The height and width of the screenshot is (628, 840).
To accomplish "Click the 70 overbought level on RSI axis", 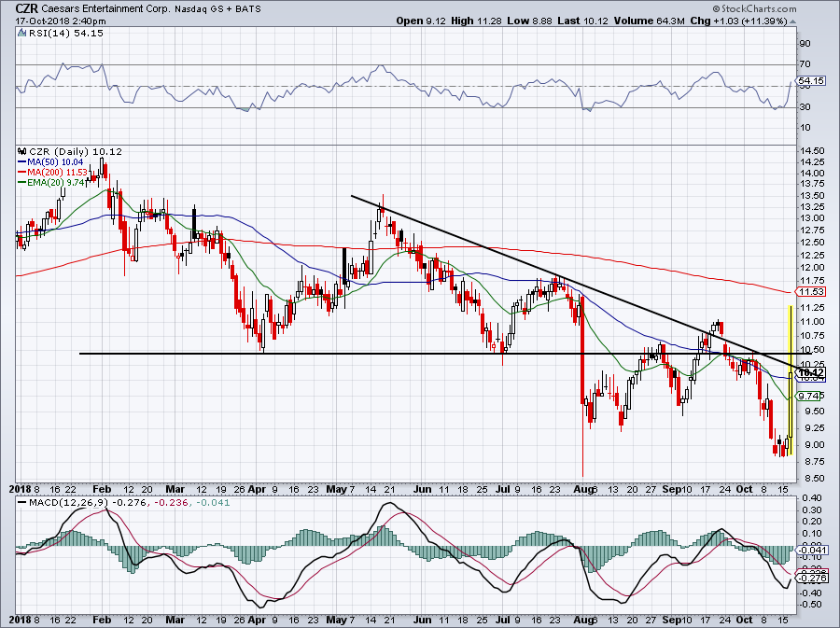I will coord(805,64).
